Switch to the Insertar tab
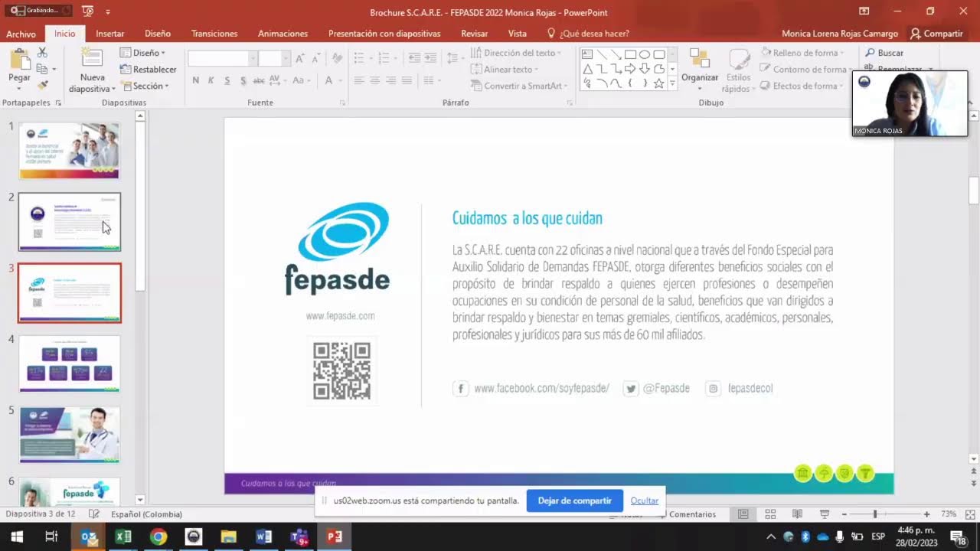The image size is (980, 551). [110, 34]
